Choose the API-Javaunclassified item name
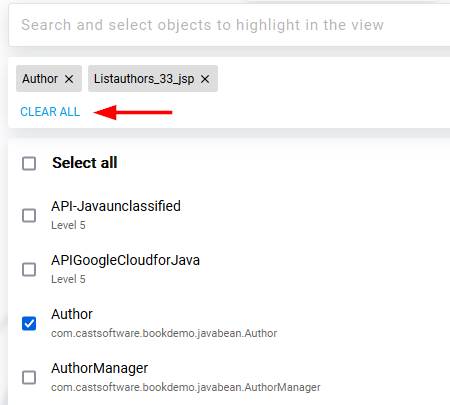Screen dimensions: 450x405 click(116, 206)
